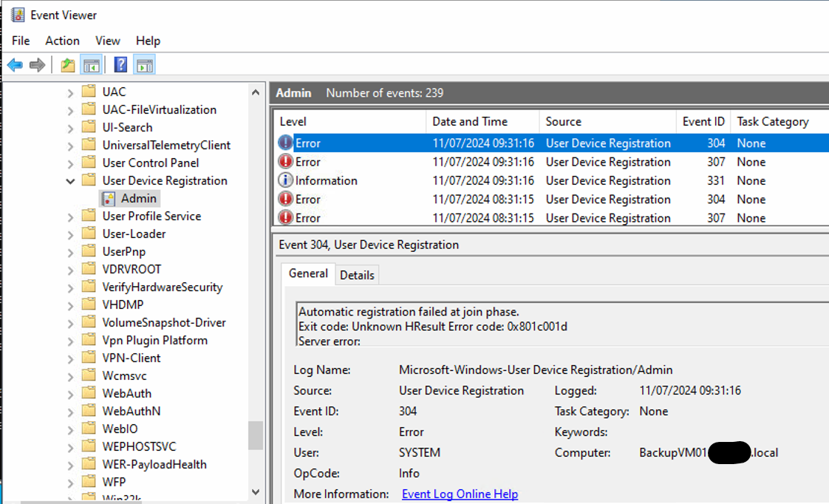Click the information icon on event 331 row
The height and width of the screenshot is (504, 829).
[285, 180]
